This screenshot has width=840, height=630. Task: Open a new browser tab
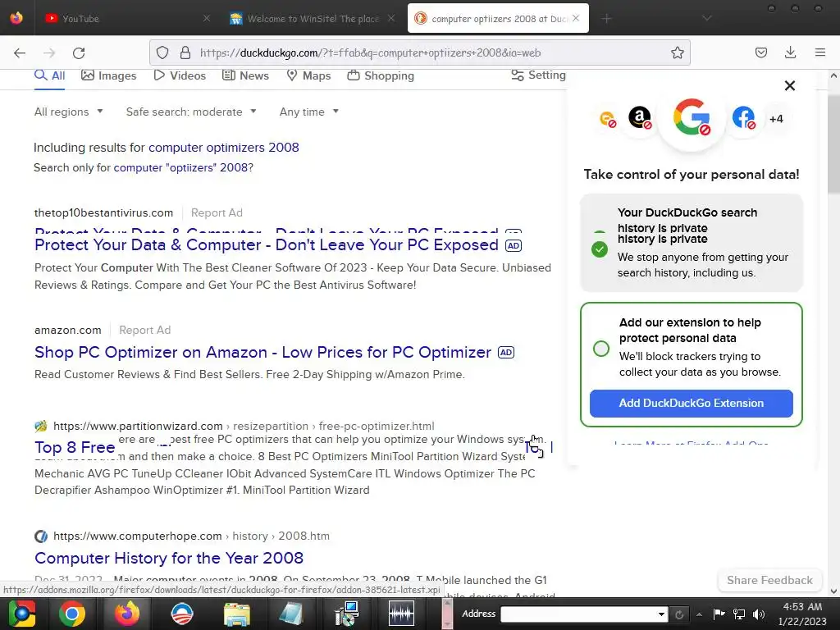point(606,19)
